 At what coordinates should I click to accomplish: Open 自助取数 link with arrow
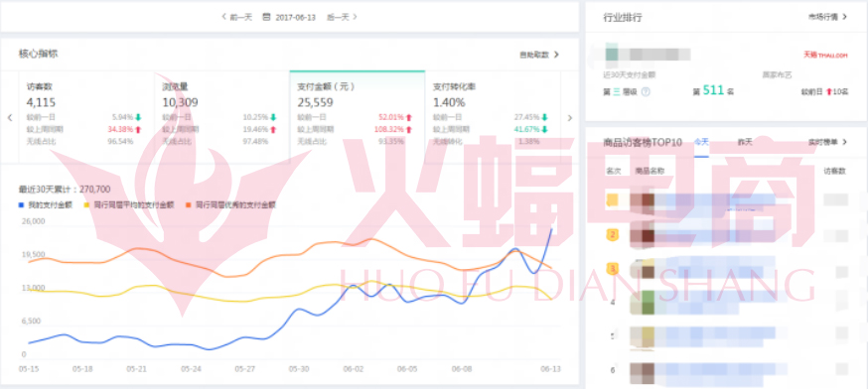coord(539,55)
